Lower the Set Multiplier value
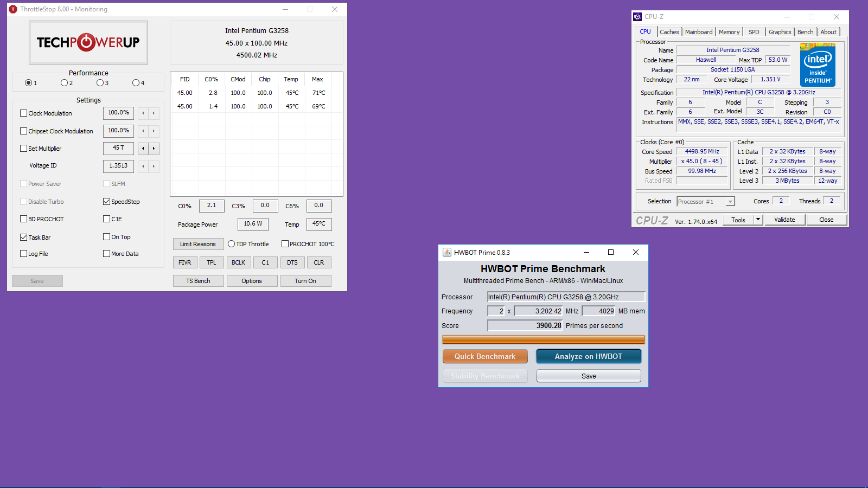This screenshot has height=488, width=868. tap(143, 149)
